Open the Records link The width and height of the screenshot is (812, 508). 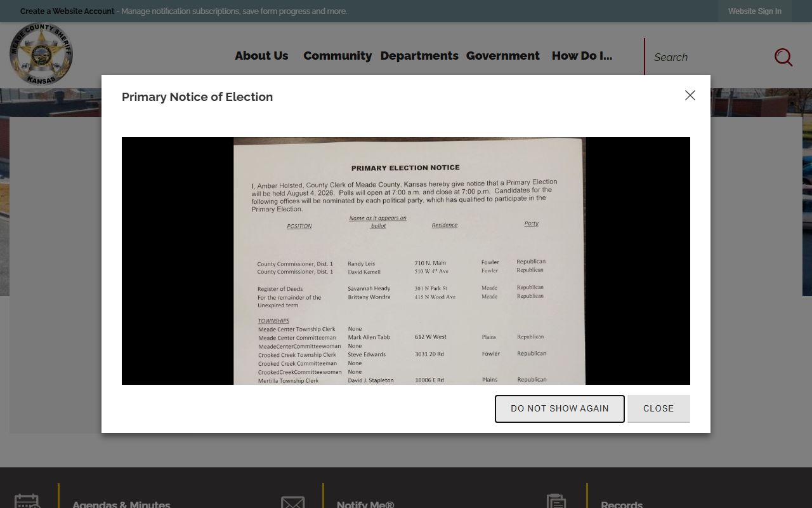(622, 504)
